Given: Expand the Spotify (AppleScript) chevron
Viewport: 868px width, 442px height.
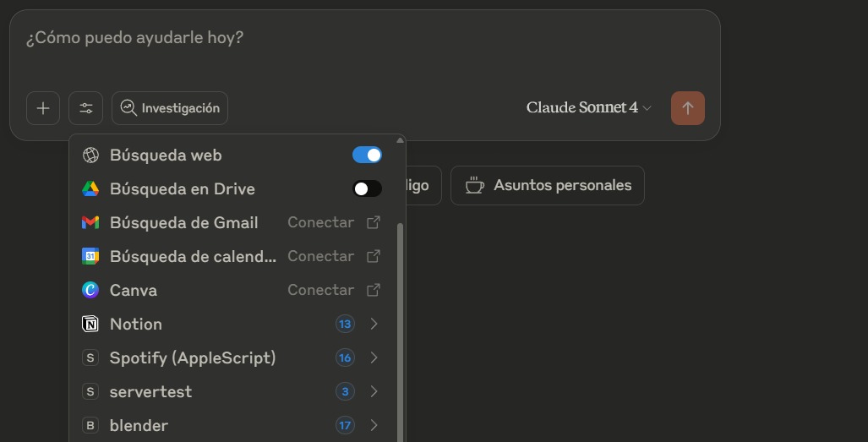Looking at the screenshot, I should pyautogui.click(x=374, y=358).
